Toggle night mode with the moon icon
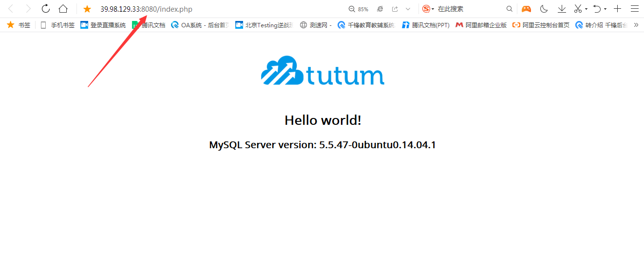 [544, 9]
